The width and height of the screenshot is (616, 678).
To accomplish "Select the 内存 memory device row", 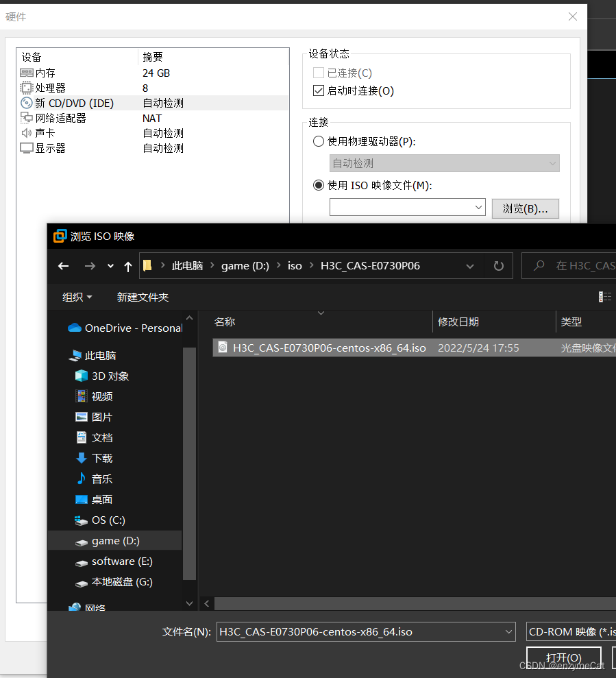I will coord(153,73).
